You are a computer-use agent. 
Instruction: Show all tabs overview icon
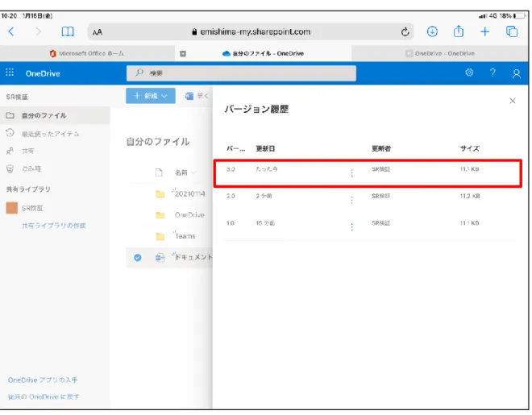(x=512, y=31)
